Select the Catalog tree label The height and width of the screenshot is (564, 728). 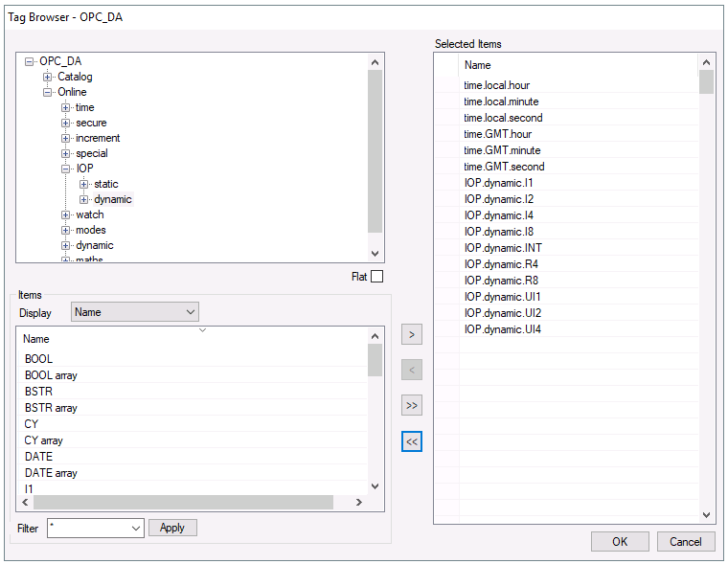(75, 77)
